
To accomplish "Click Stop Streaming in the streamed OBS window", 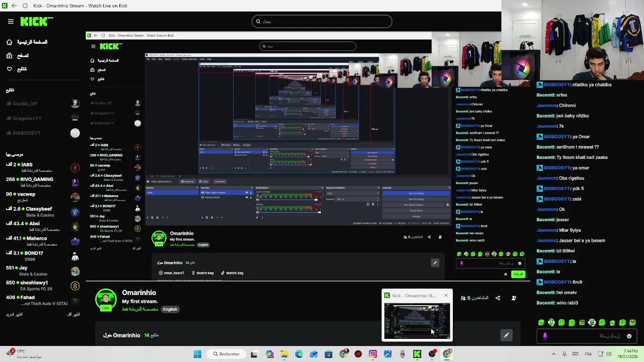I will tap(416, 193).
